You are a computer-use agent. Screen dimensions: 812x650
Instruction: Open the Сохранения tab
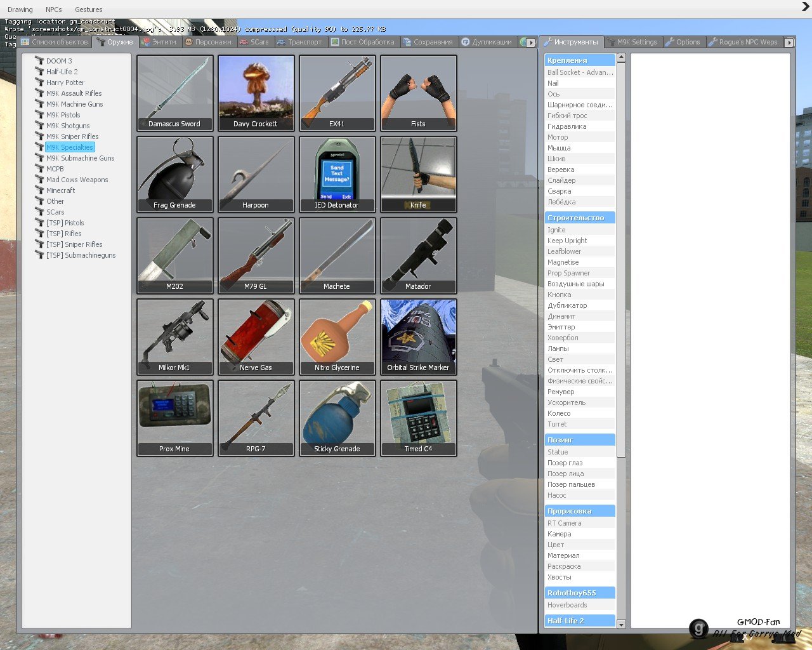click(428, 42)
